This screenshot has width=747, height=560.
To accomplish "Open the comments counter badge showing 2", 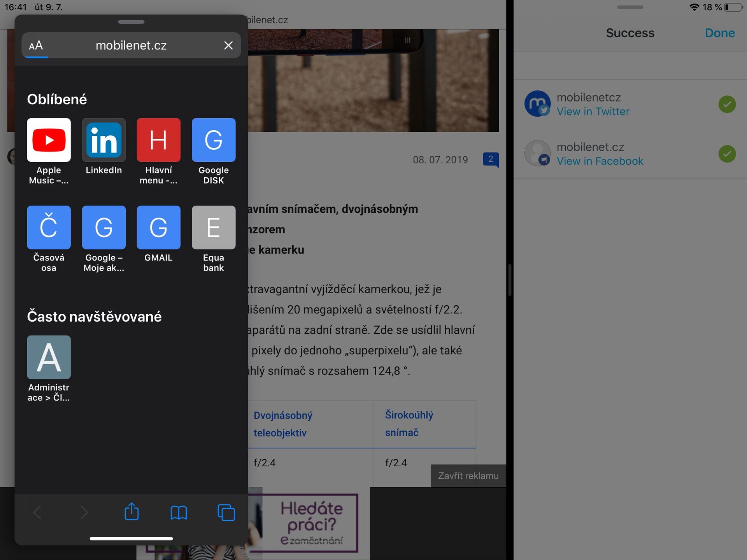I will pyautogui.click(x=491, y=159).
